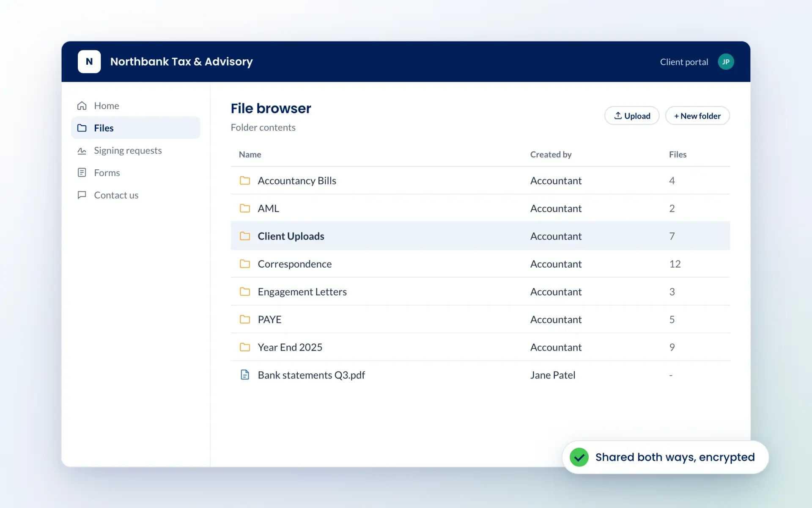This screenshot has height=508, width=812.
Task: Click the file count 12 for Correspondence
Action: click(675, 264)
